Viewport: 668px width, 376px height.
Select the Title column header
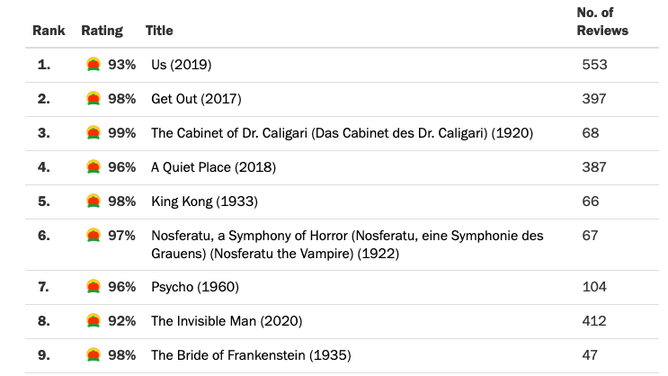click(x=159, y=31)
